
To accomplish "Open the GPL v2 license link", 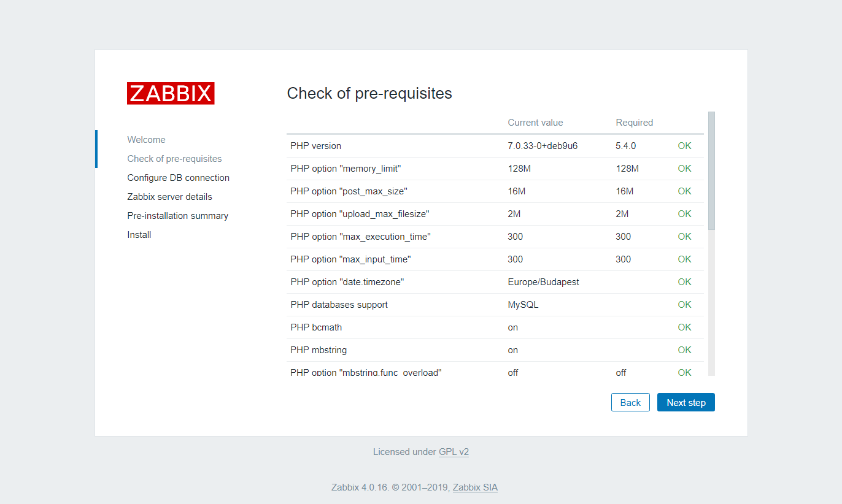I will [x=454, y=452].
